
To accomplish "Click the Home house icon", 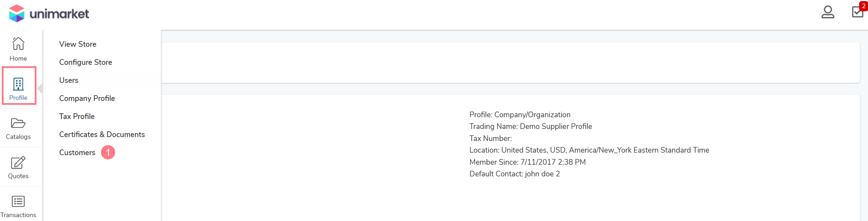I will pyautogui.click(x=18, y=44).
